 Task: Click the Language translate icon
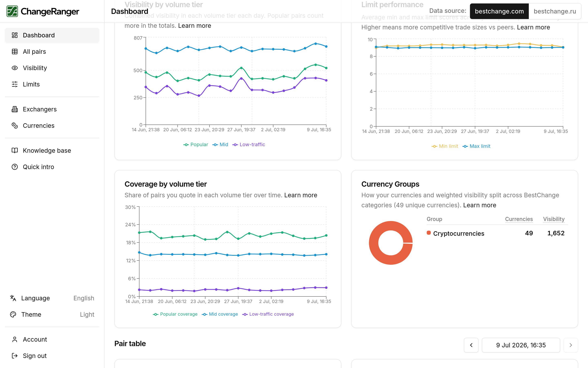click(13, 298)
